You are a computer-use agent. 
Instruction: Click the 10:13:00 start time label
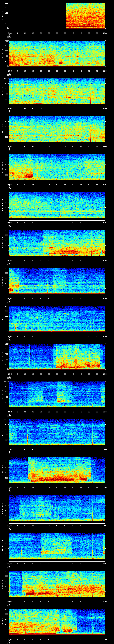(x=9, y=184)
